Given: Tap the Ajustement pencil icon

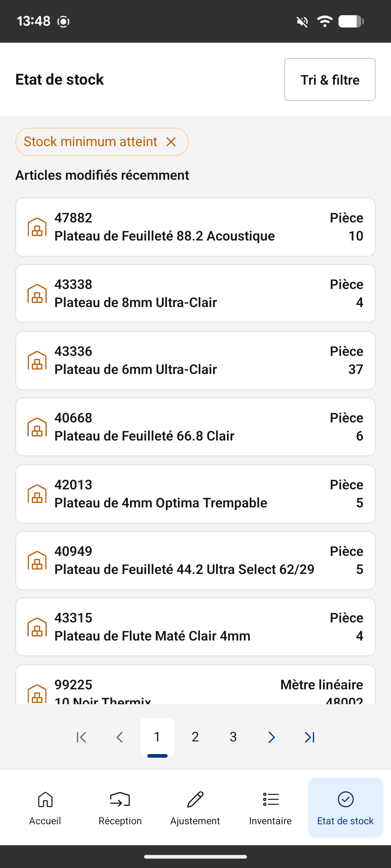Looking at the screenshot, I should [x=195, y=800].
